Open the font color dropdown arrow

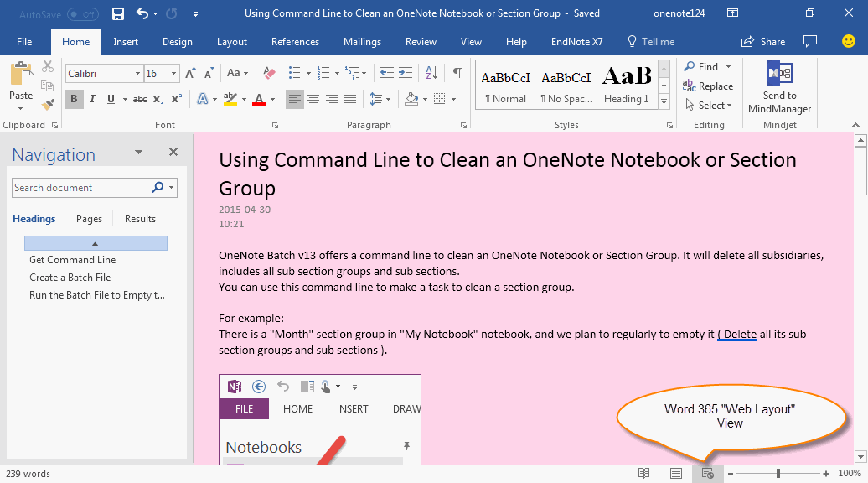coord(272,99)
